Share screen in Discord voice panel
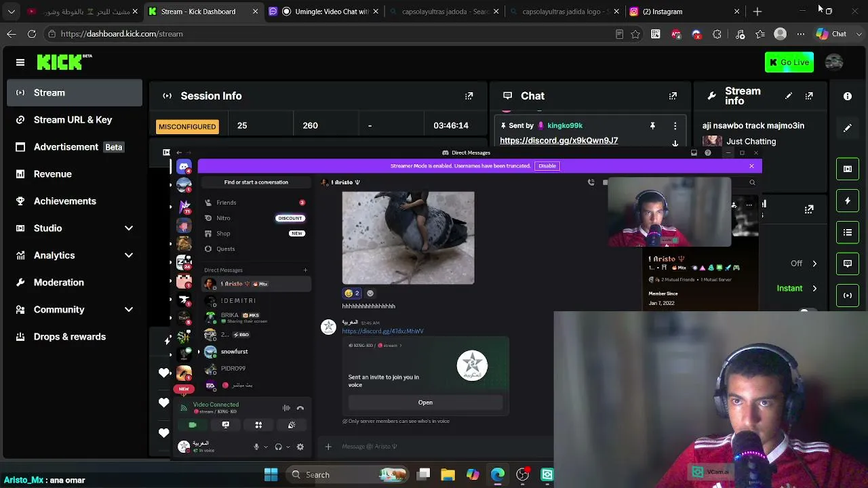The image size is (868, 488). pos(226,425)
